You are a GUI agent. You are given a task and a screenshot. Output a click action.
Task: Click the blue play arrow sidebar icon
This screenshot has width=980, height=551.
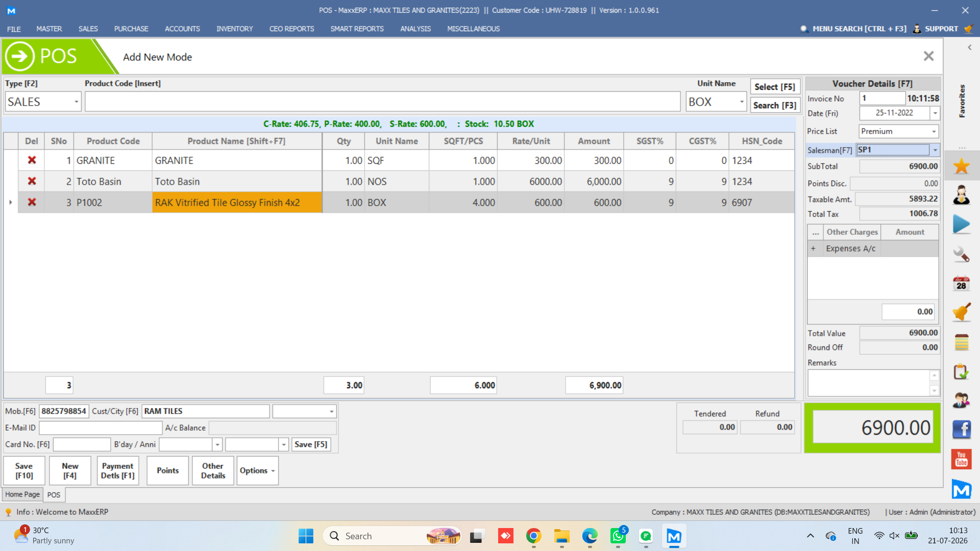pos(961,224)
